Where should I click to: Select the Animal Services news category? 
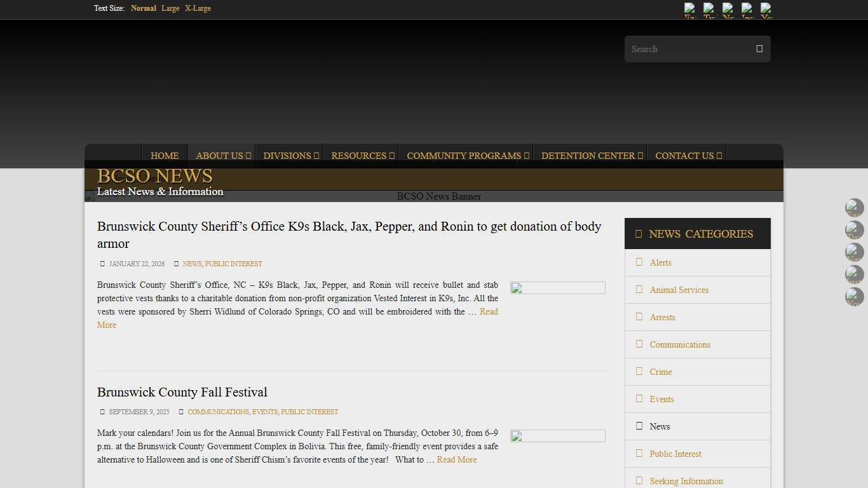point(679,290)
